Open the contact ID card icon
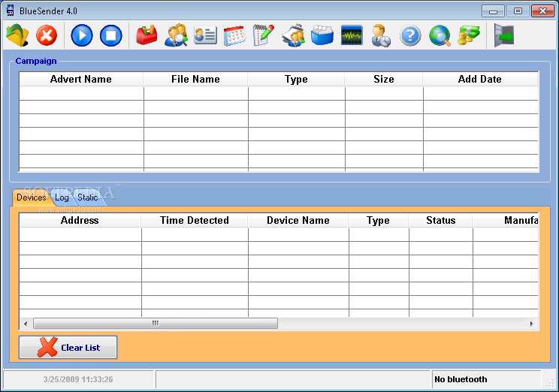Screen dimensions: 559x392 coord(205,35)
